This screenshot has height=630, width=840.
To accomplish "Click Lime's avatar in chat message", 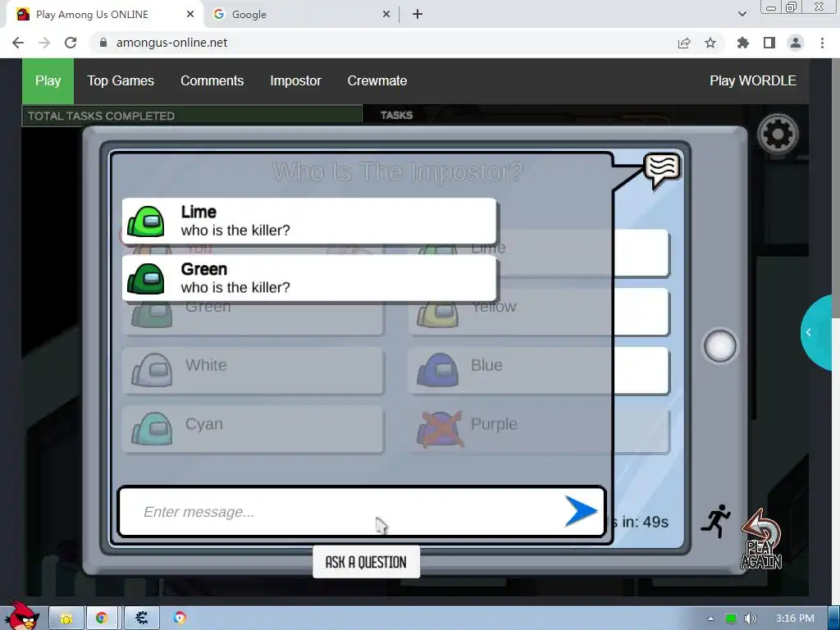I will point(145,221).
